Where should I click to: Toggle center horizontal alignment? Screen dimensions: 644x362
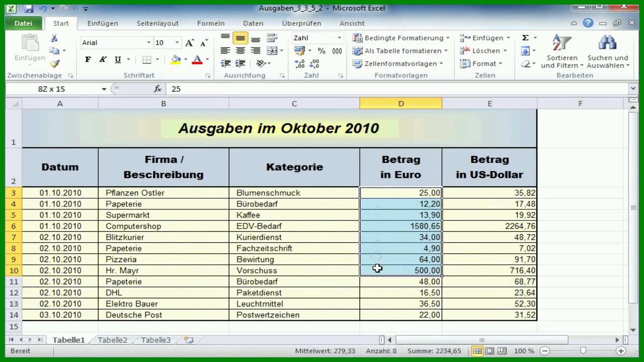coord(240,51)
